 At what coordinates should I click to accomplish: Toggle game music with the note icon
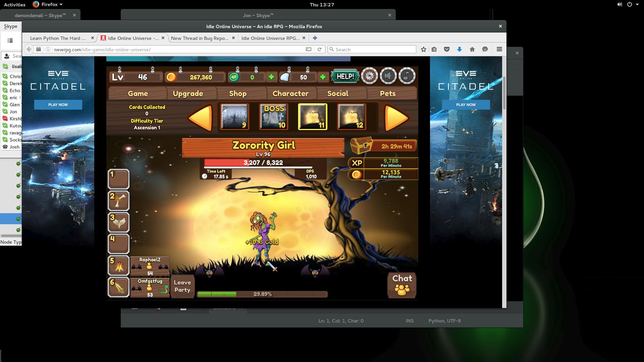(x=407, y=76)
